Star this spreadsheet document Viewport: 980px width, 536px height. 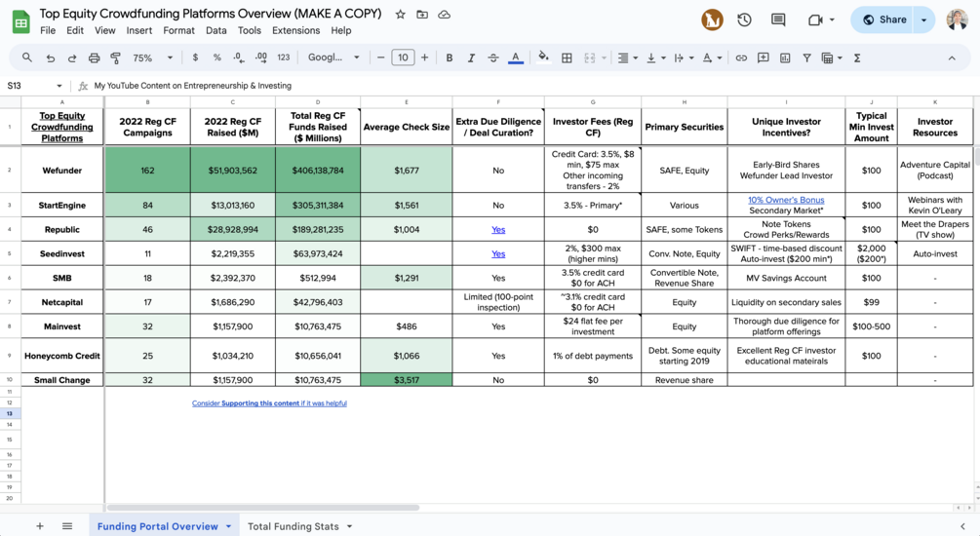[x=401, y=15]
